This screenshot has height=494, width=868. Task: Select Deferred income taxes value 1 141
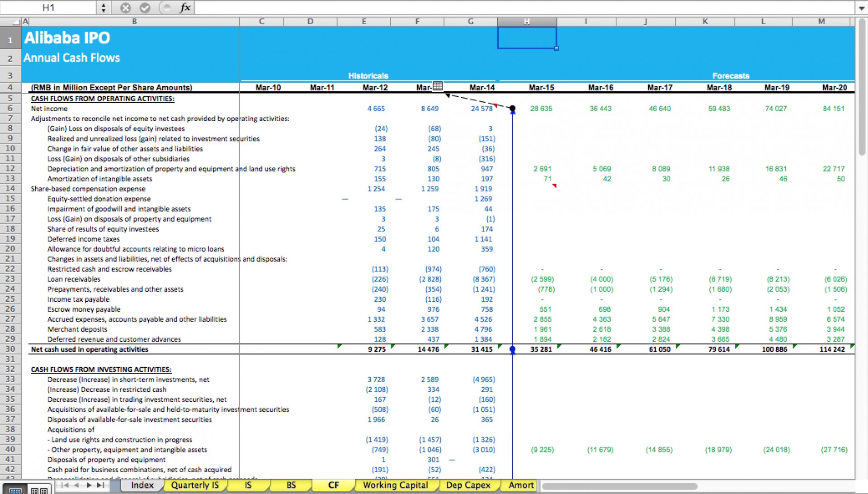[483, 239]
